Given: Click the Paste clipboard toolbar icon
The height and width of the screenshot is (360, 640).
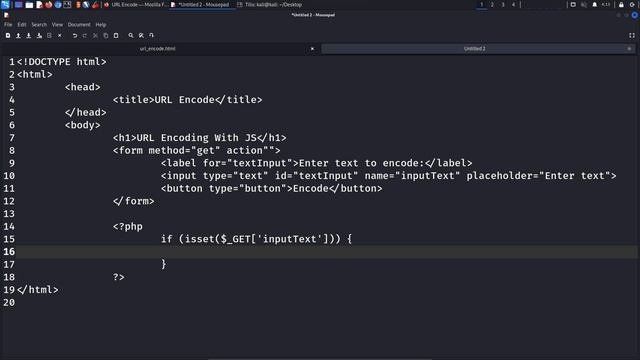Looking at the screenshot, I should pyautogui.click(x=116, y=36).
